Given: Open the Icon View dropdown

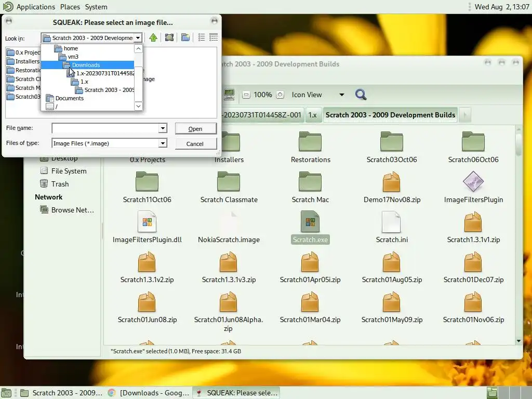Looking at the screenshot, I should 318,95.
